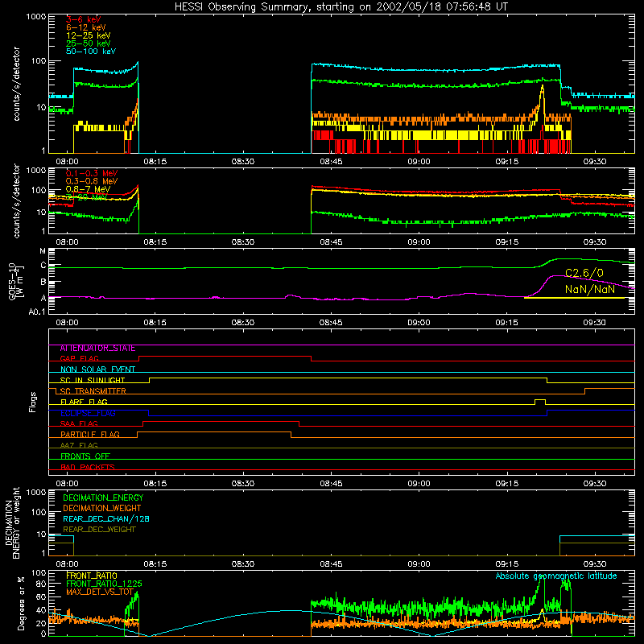This screenshot has height=644, width=644.
Task: Select the SAA_FLAG label
Action: [79, 423]
